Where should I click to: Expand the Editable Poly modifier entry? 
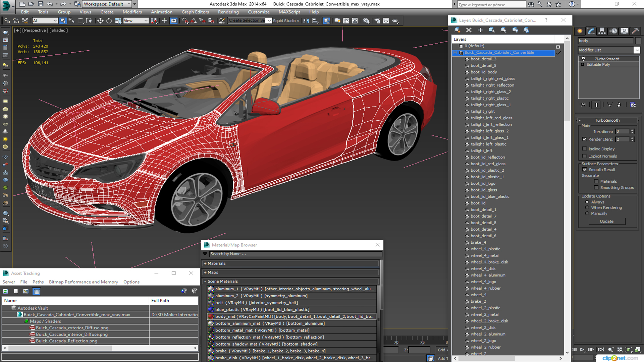click(583, 64)
